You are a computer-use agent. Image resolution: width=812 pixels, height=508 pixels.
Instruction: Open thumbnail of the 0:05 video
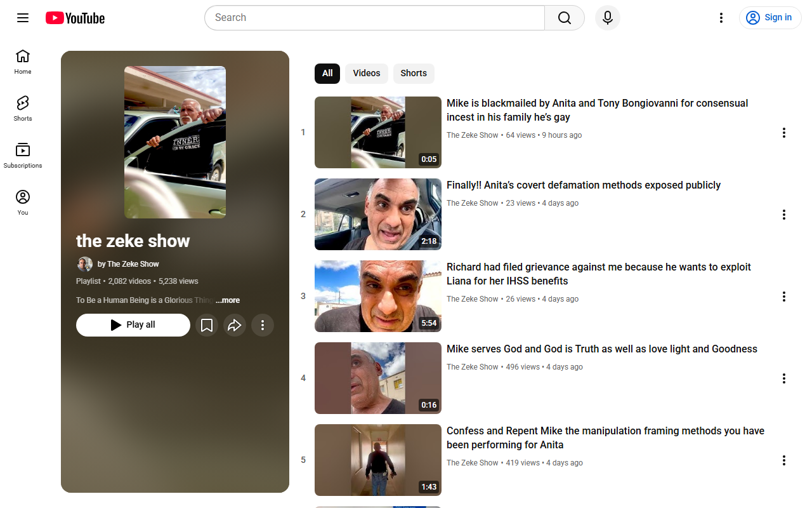coord(378,132)
